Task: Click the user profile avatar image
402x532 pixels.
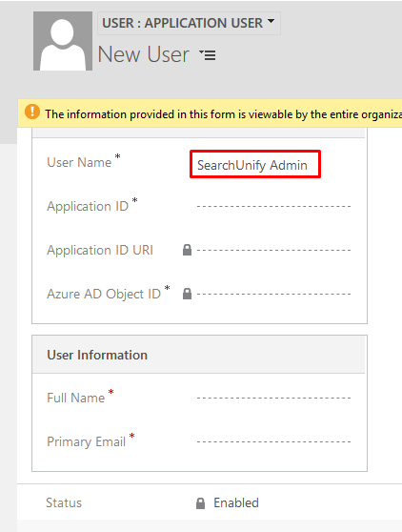Action: click(63, 41)
